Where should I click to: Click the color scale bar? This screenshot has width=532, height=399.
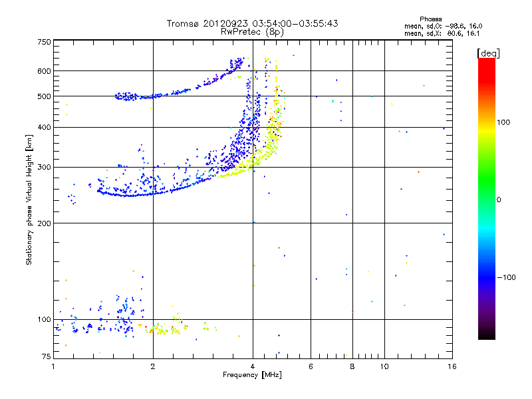tap(487, 198)
